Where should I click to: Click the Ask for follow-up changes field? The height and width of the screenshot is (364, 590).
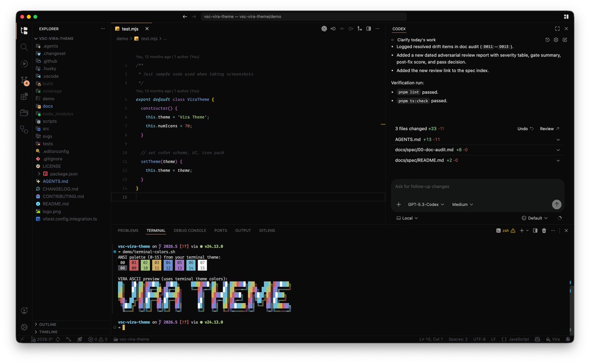click(477, 187)
